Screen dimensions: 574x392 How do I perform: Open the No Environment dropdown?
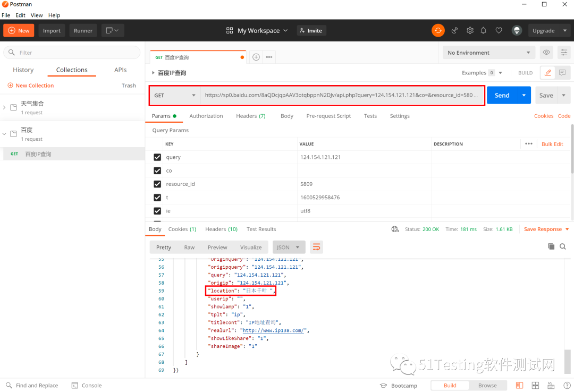click(x=489, y=53)
